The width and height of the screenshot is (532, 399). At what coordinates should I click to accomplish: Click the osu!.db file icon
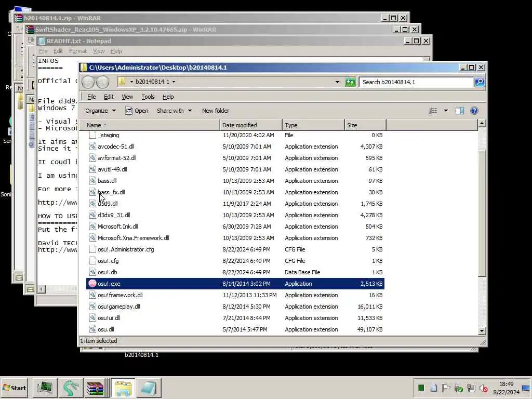coord(92,272)
